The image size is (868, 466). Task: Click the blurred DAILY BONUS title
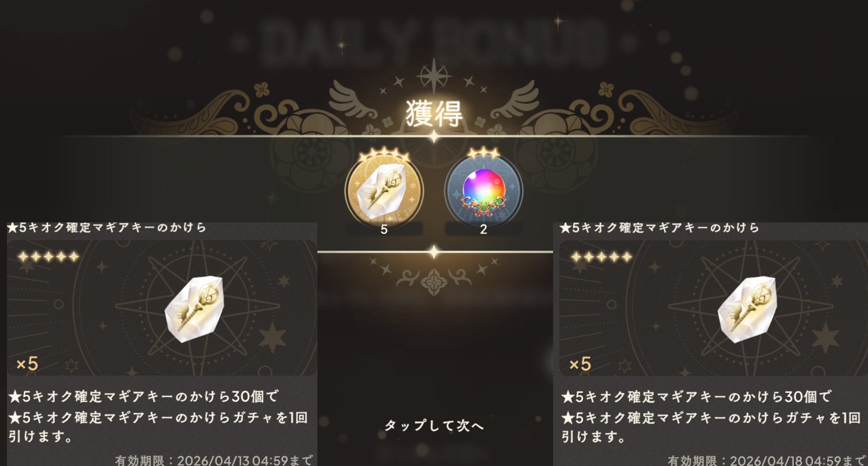click(x=435, y=42)
